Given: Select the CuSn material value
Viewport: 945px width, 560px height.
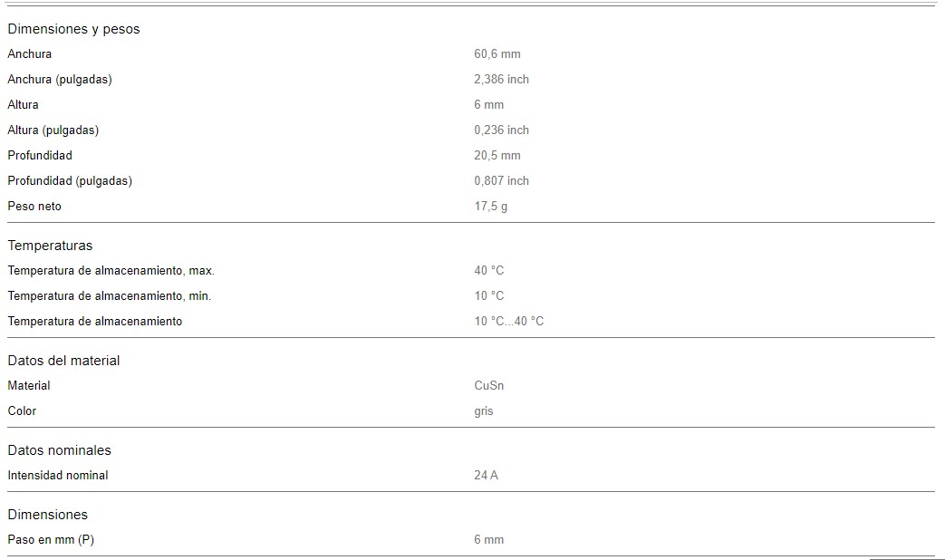Looking at the screenshot, I should 488,386.
